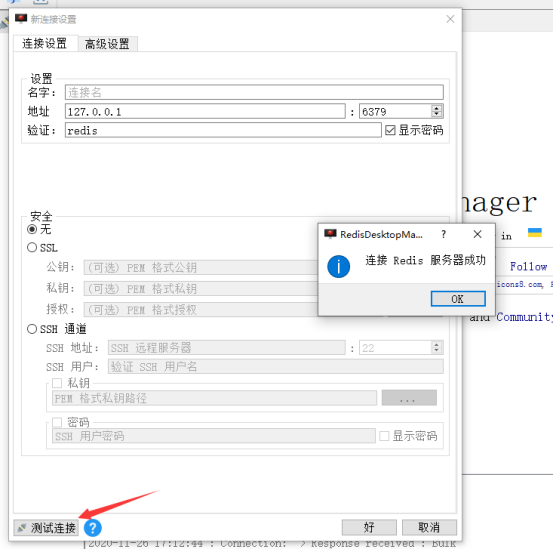The width and height of the screenshot is (554, 549).
Task: Click the blue info icon in success dialog
Action: (x=338, y=266)
